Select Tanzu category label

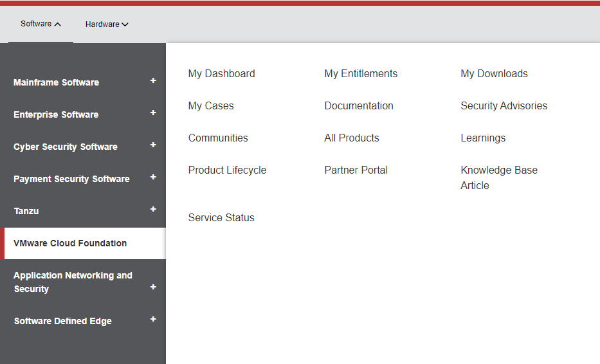coord(26,211)
